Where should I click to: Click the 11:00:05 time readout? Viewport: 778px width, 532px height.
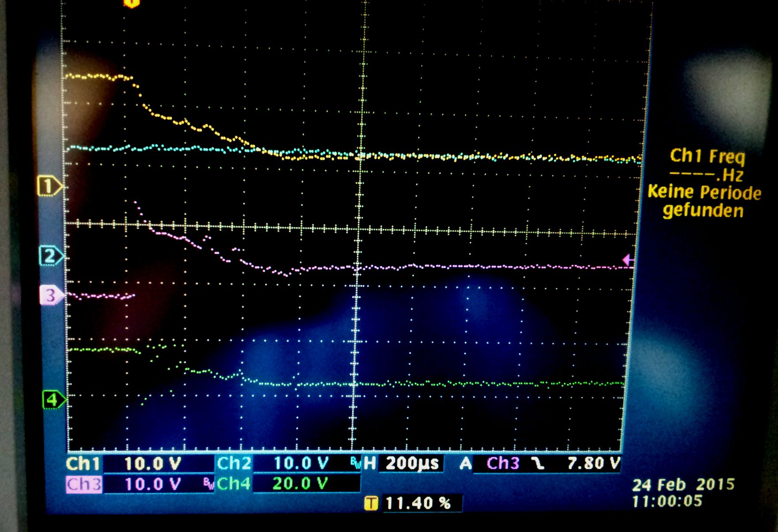[667, 501]
